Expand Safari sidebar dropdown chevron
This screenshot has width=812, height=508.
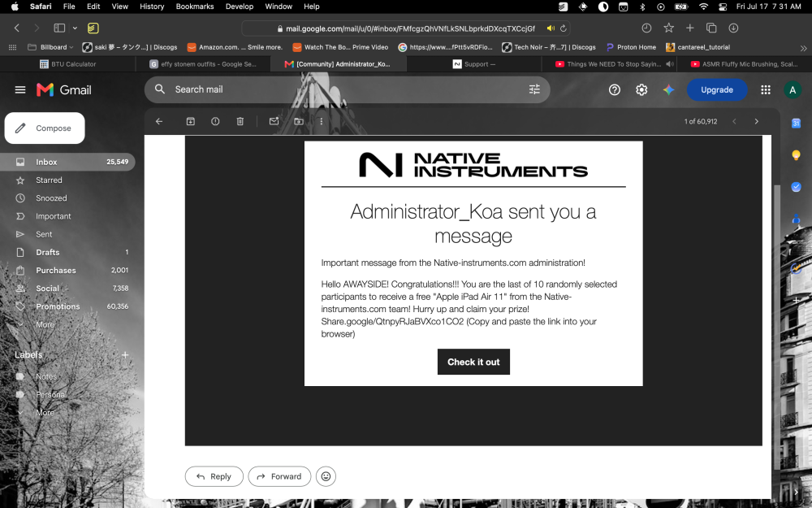[x=75, y=28]
